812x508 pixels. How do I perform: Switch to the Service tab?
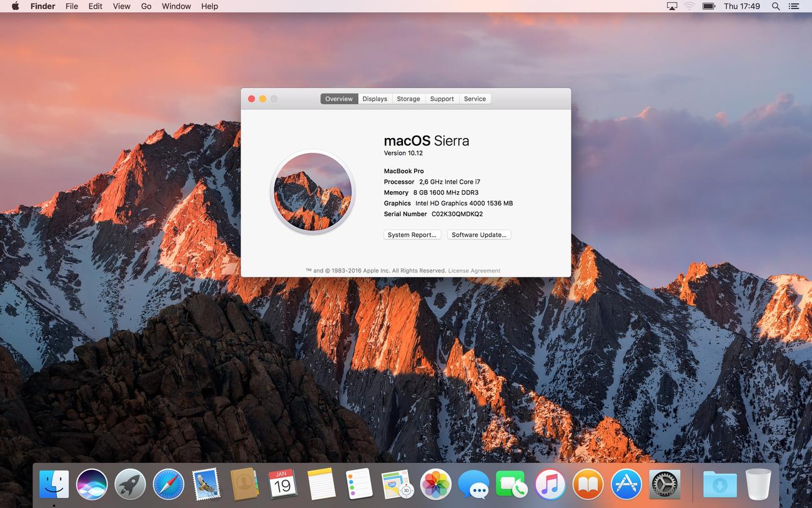tap(475, 99)
